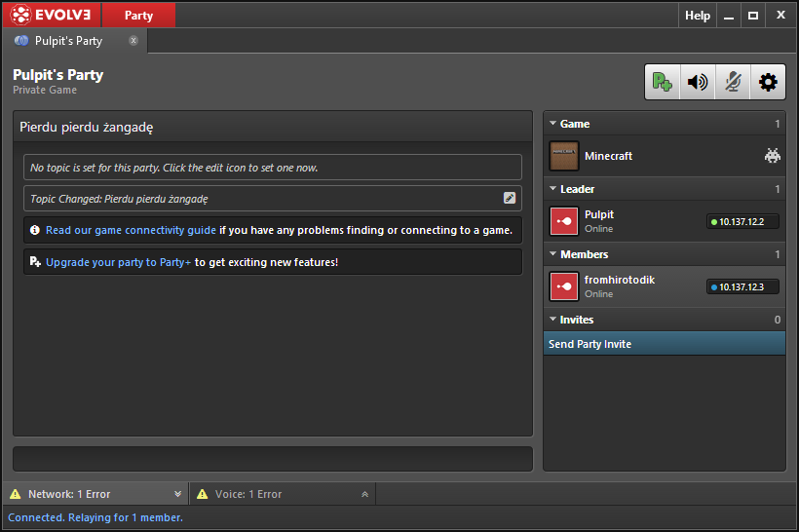Click the Network warning icon
799x532 pixels.
[16, 494]
